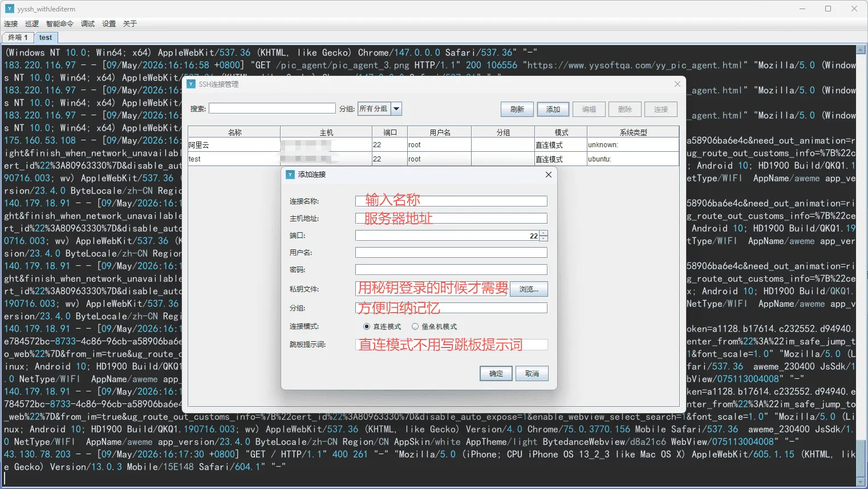Click the 刷新 button
This screenshot has height=489, width=868.
point(517,109)
